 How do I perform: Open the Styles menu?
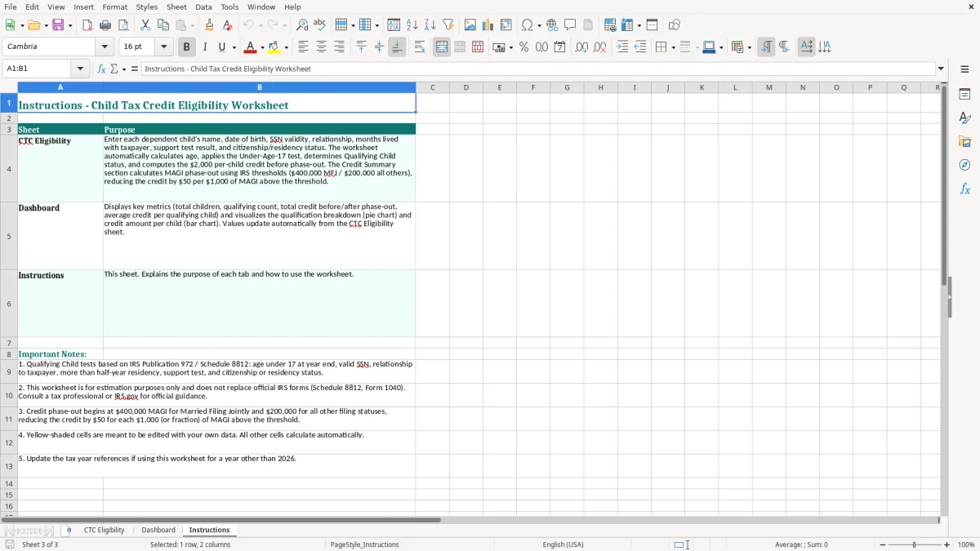click(147, 7)
